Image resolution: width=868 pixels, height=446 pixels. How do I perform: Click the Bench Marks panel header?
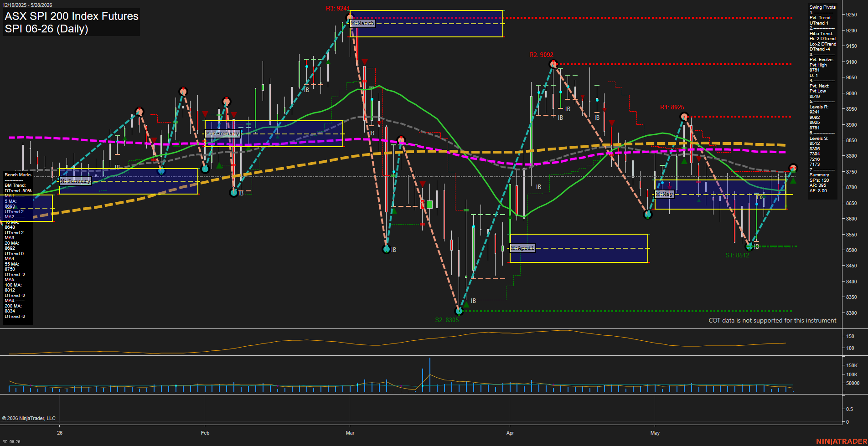(x=18, y=175)
